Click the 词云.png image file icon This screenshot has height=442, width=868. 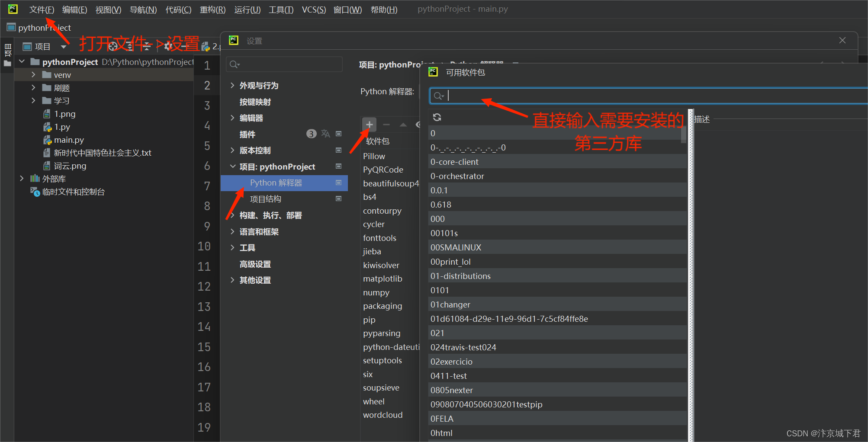pos(47,166)
